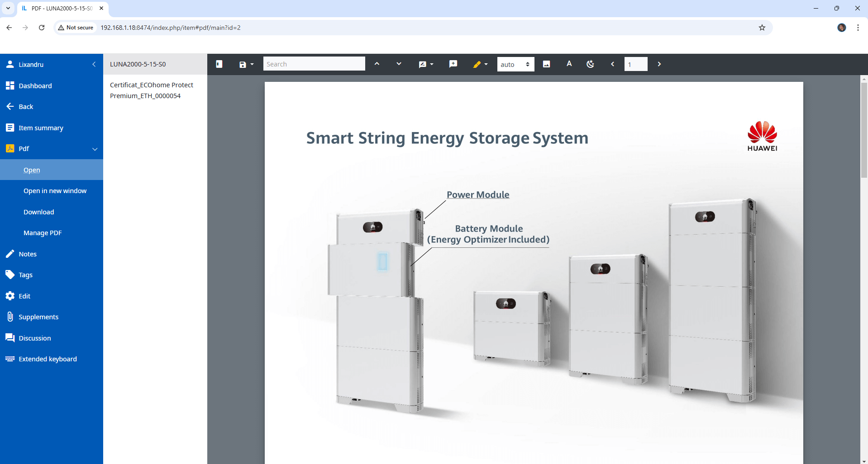Click the browser address bar URL
The width and height of the screenshot is (868, 464).
(171, 28)
